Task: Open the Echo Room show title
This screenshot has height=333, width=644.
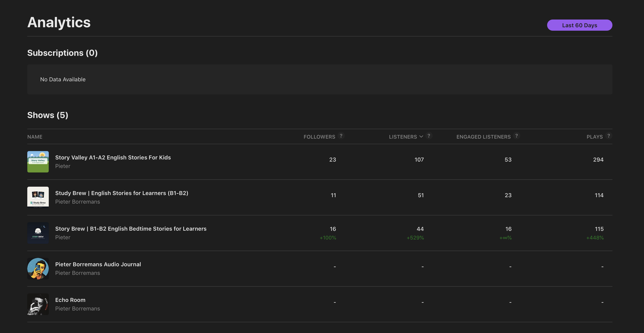Action: pos(70,300)
